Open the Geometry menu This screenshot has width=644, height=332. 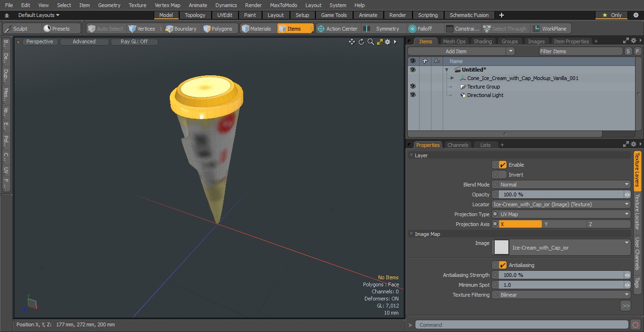point(109,5)
